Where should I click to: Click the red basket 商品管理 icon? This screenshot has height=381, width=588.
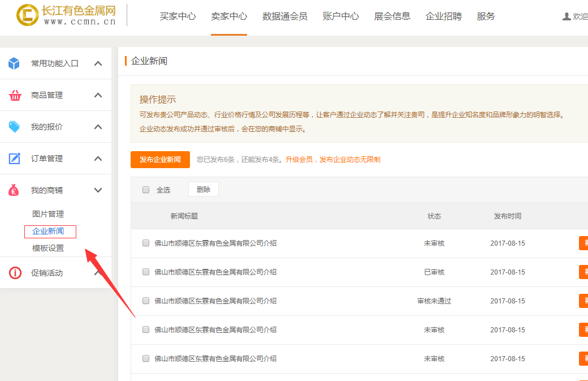(x=14, y=95)
